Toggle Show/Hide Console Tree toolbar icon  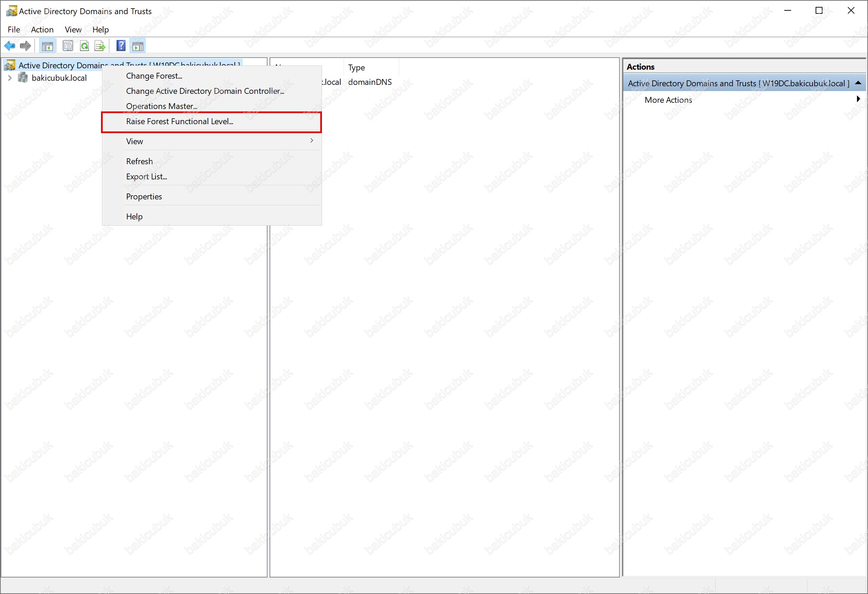48,46
